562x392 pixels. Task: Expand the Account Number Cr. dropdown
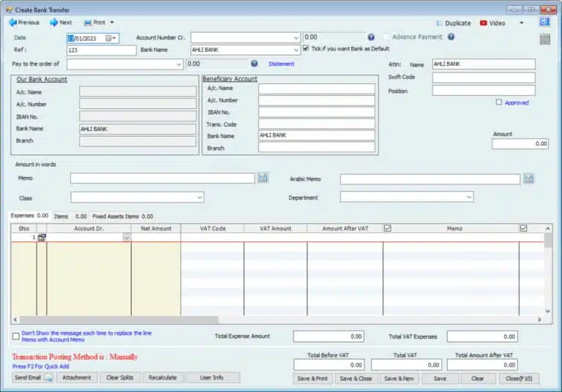296,37
